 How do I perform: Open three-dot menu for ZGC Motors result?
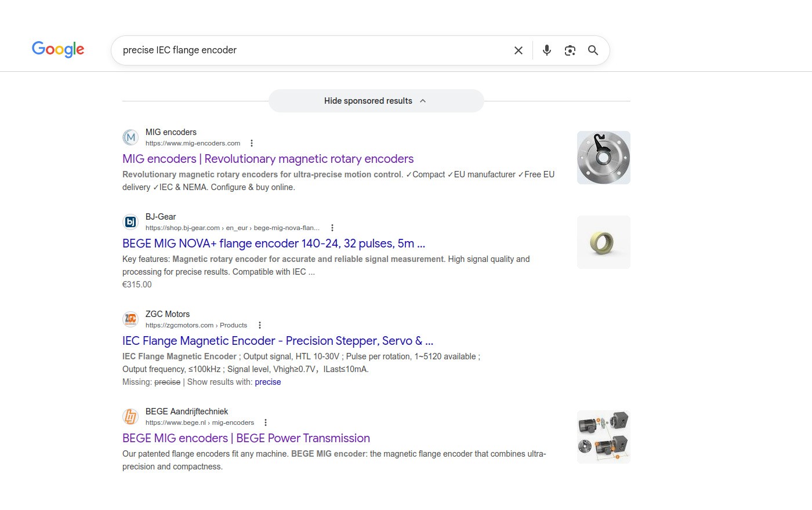(259, 325)
